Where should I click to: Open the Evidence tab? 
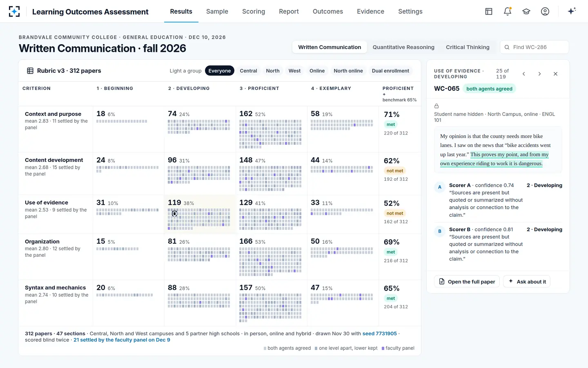coord(370,11)
